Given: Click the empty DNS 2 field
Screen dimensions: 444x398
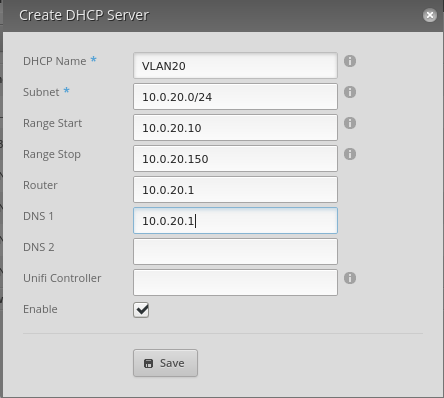Looking at the screenshot, I should [x=235, y=252].
